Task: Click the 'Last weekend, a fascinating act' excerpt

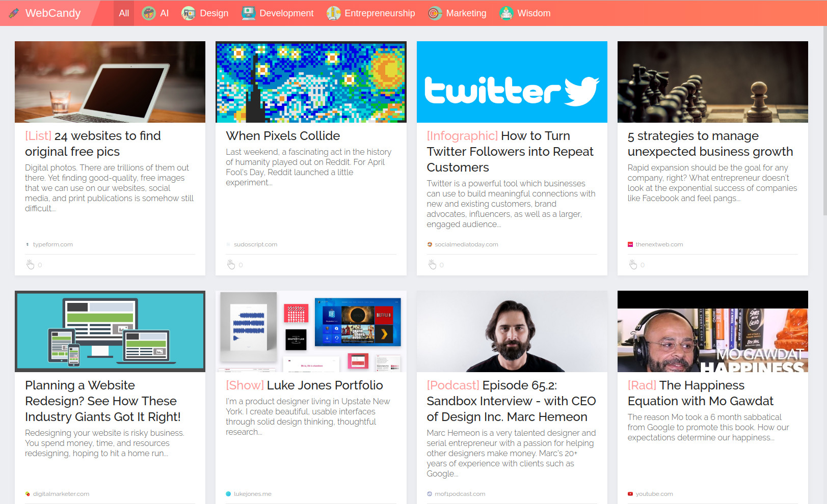Action: click(x=309, y=167)
